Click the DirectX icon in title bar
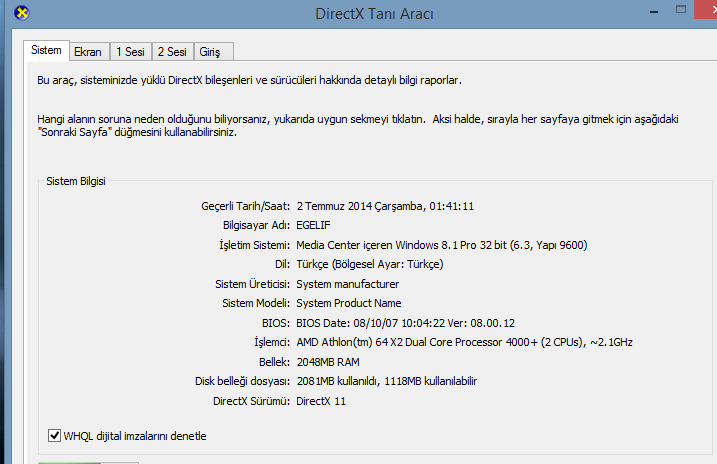 click(21, 13)
